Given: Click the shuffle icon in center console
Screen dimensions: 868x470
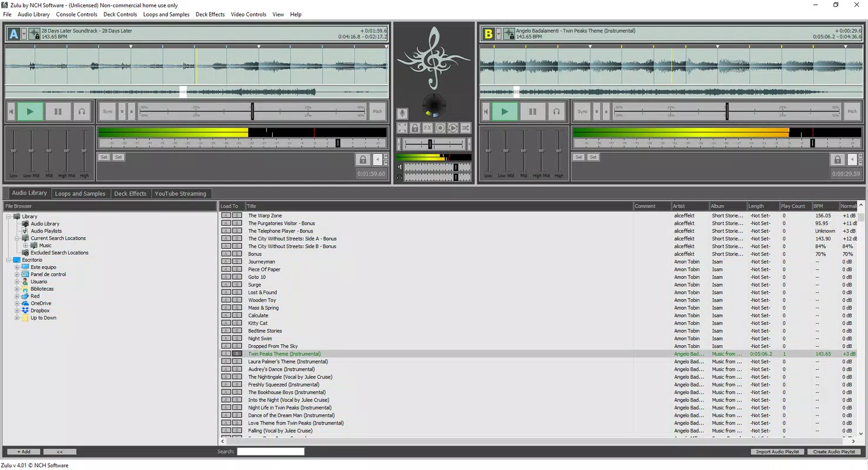Looking at the screenshot, I should point(465,127).
